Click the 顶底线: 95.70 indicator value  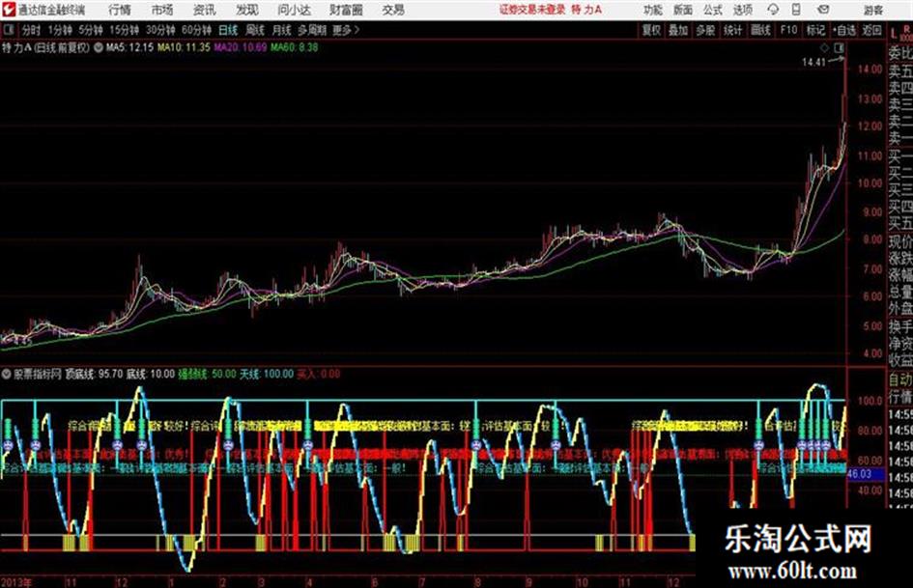(x=94, y=375)
